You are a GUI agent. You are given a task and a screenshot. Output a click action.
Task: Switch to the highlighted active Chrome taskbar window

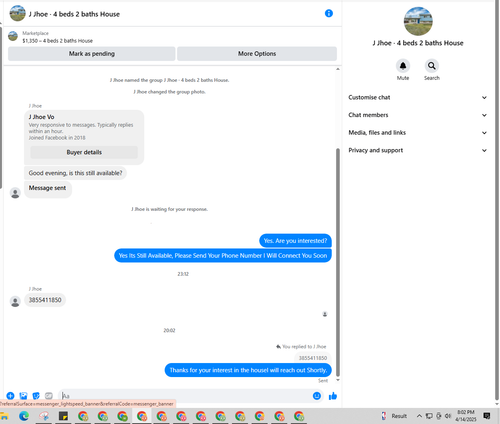pos(142,416)
